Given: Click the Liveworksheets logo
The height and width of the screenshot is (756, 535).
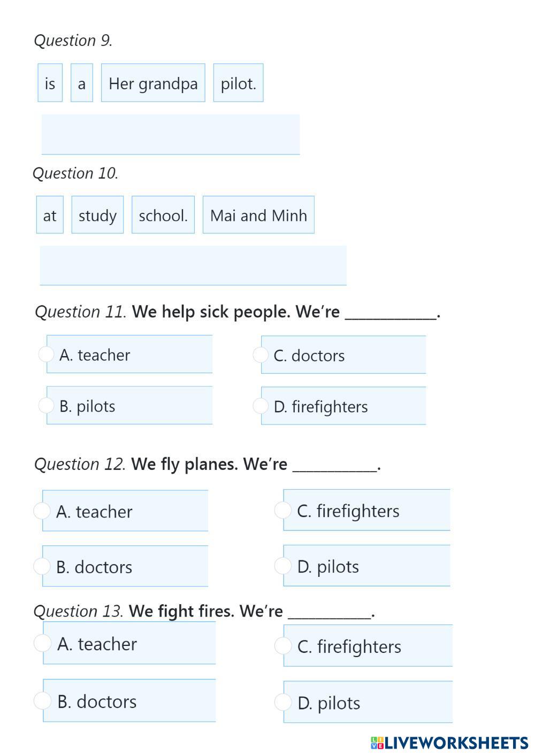Looking at the screenshot, I should 449,743.
